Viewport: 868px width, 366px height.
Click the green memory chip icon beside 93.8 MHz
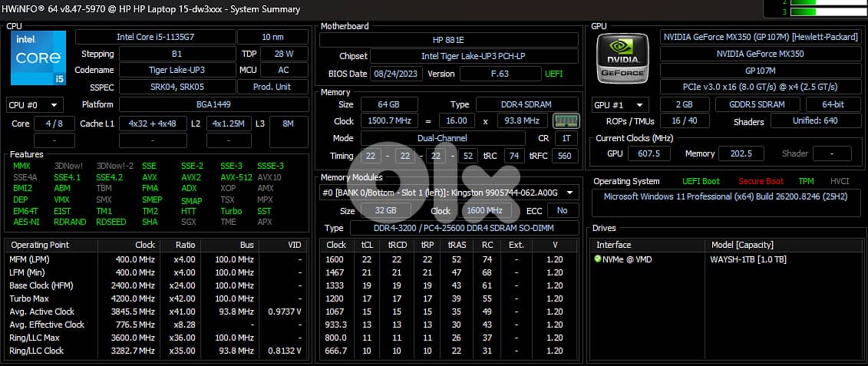point(566,120)
